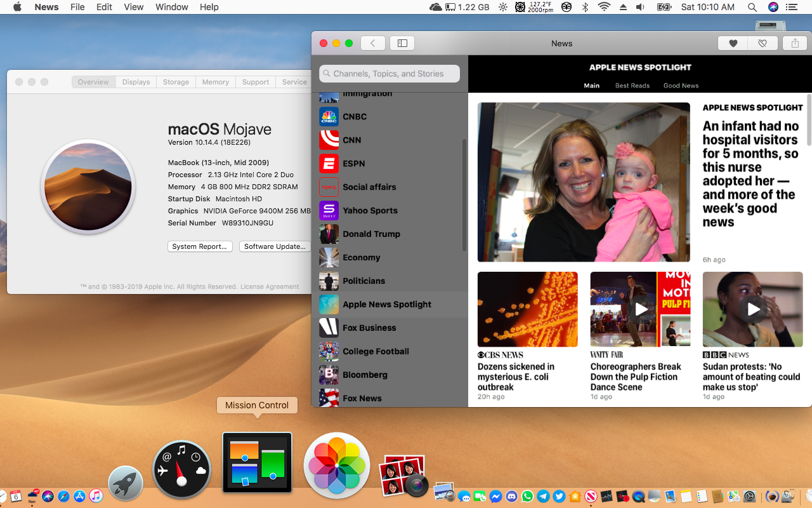
Task: Toggle the News sidebar button
Action: coord(402,43)
